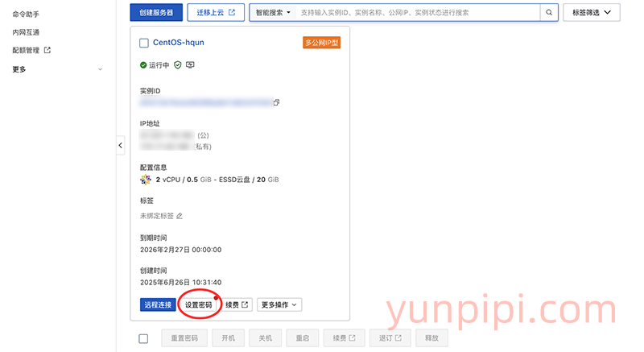This screenshot has height=352, width=644.
Task: Click the 关机 batch button
Action: tap(266, 338)
